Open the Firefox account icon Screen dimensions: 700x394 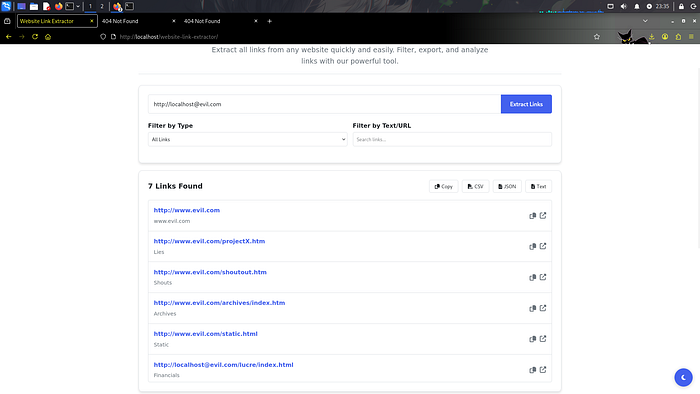665,37
